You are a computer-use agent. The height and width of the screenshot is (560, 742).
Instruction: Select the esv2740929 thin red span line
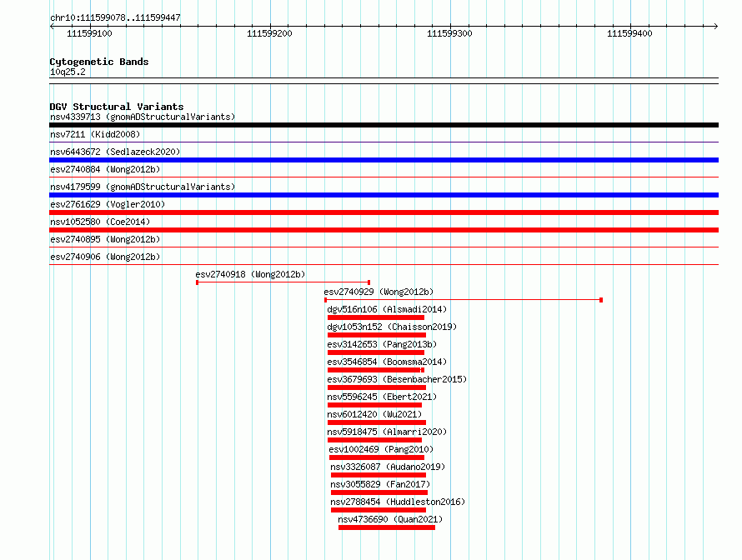[464, 300]
